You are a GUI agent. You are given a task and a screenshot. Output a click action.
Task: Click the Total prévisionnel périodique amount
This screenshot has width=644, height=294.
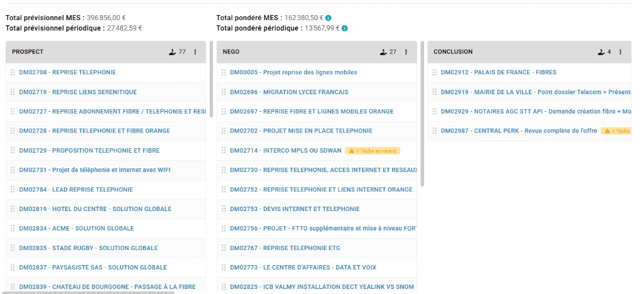pos(124,28)
